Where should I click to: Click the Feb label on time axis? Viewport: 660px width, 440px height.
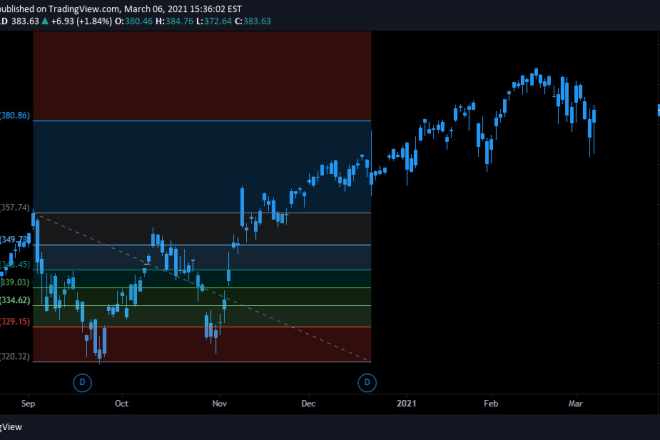click(491, 403)
